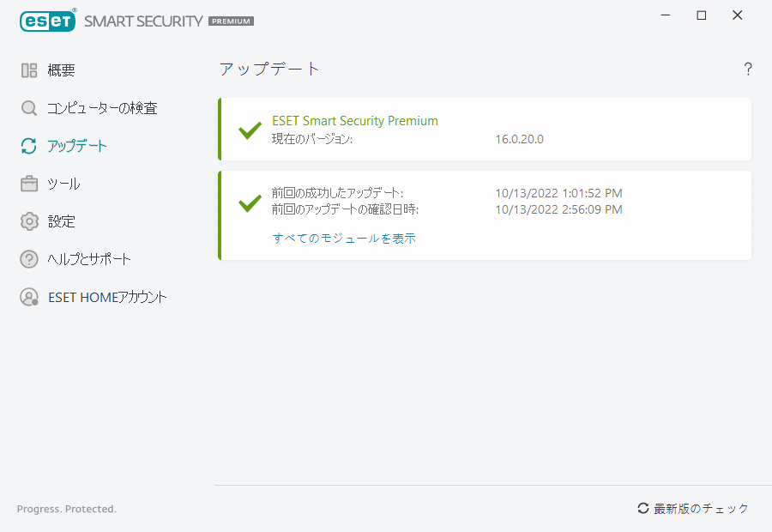This screenshot has height=532, width=772.
Task: Maximize the ESET window
Action: pyautogui.click(x=702, y=15)
